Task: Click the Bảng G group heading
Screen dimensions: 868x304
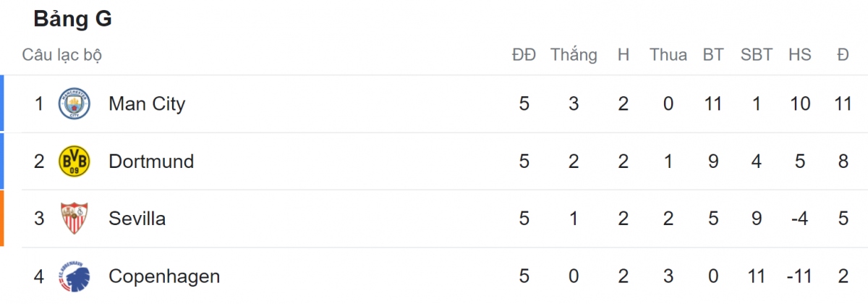Action: click(x=72, y=20)
